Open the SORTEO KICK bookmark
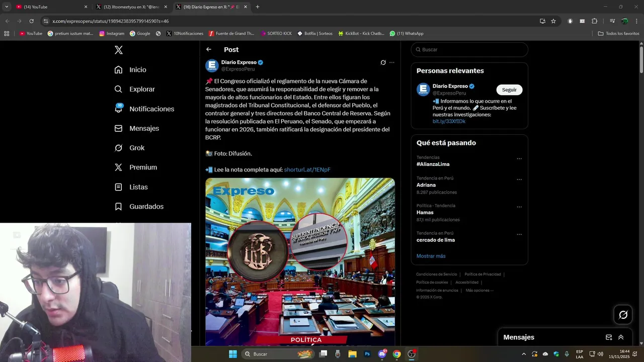Viewport: 644px width, 362px height. click(276, 34)
